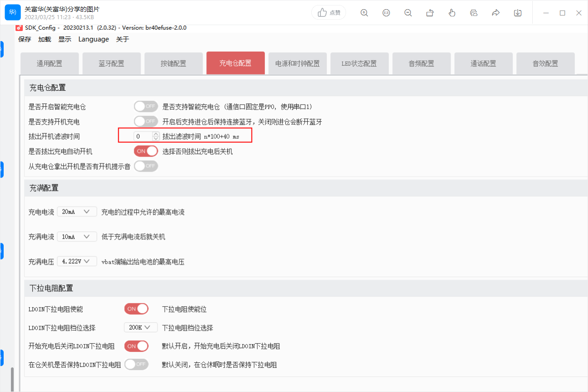Image resolution: width=588 pixels, height=392 pixels.
Task: Click the 点赞 thumbs-up like button
Action: coord(329,13)
